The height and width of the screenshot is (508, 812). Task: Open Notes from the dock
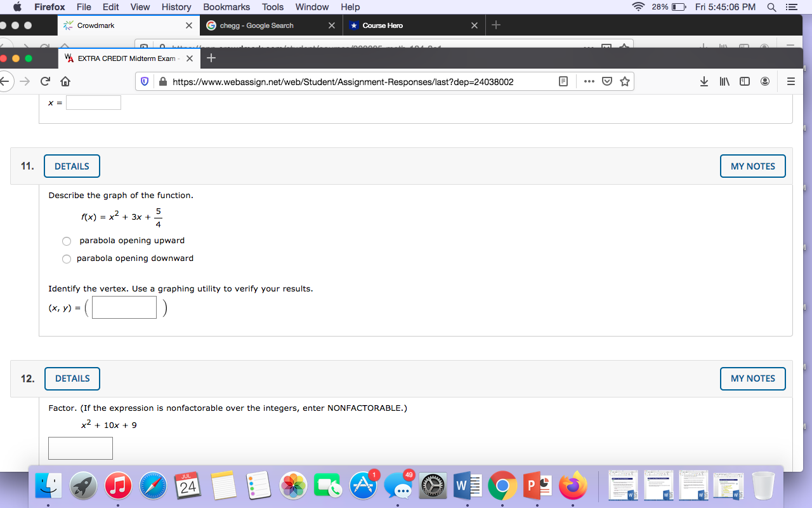(x=223, y=486)
